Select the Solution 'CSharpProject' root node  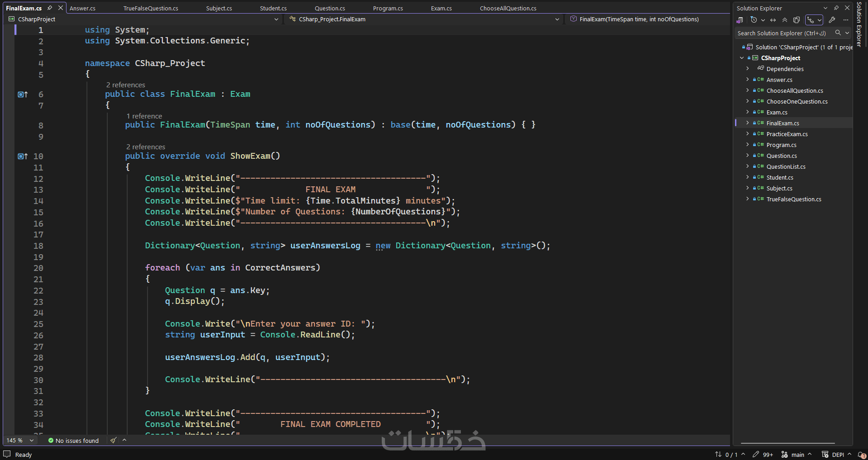[x=804, y=47]
